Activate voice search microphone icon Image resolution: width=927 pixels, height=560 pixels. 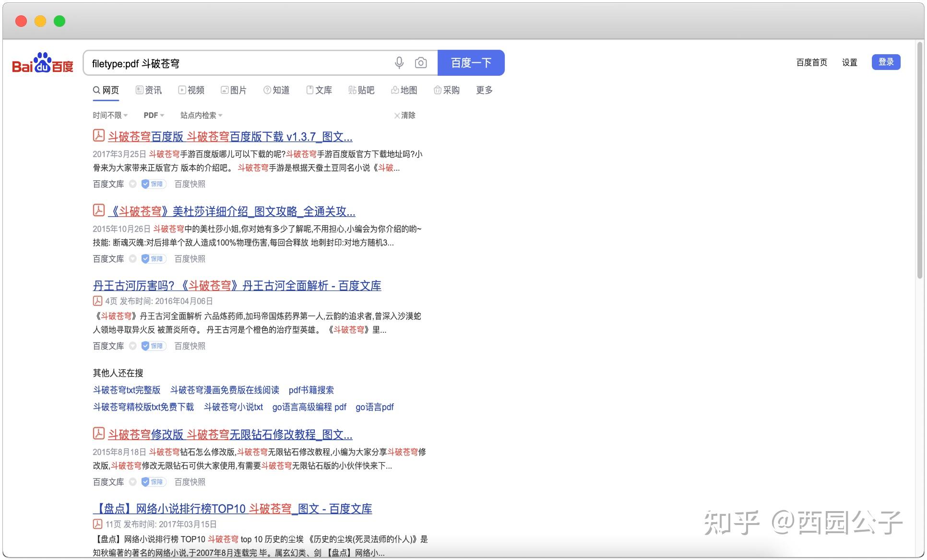click(399, 63)
